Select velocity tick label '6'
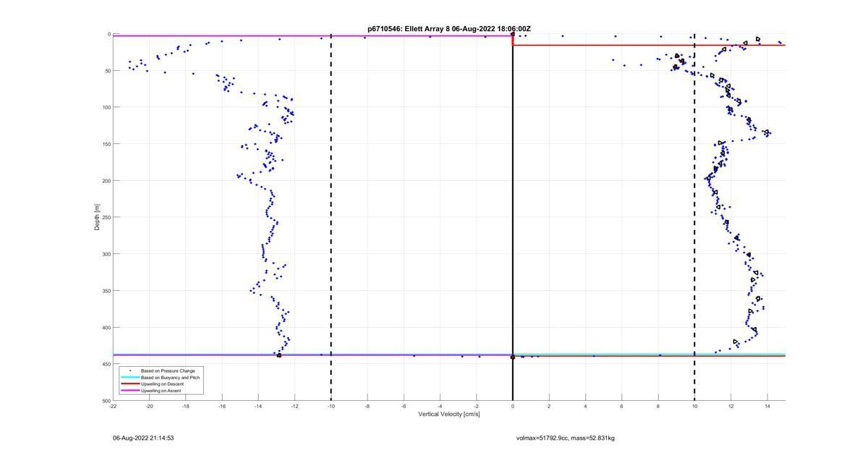The width and height of the screenshot is (868, 450). click(x=622, y=406)
